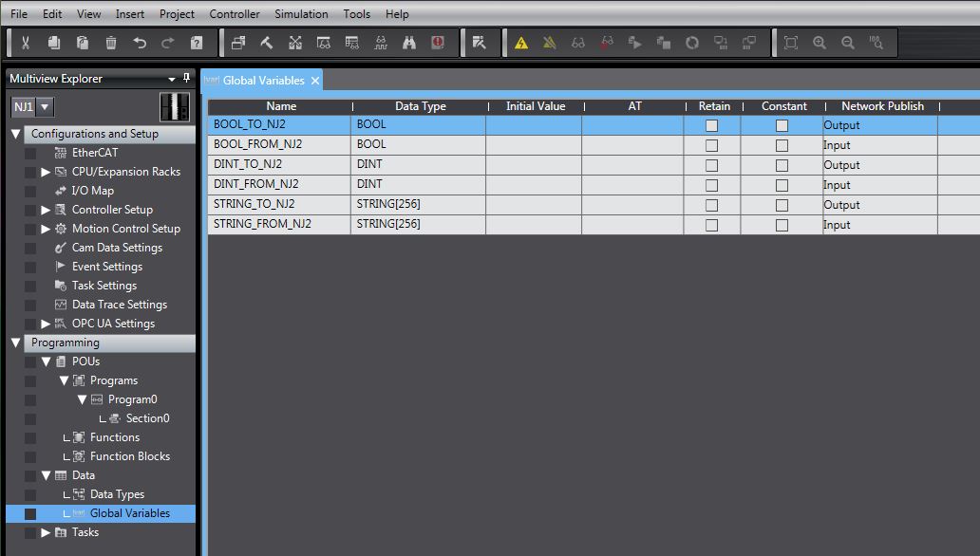The image size is (980, 556).
Task: Click the yellow warning triangle online icon
Action: [x=521, y=43]
